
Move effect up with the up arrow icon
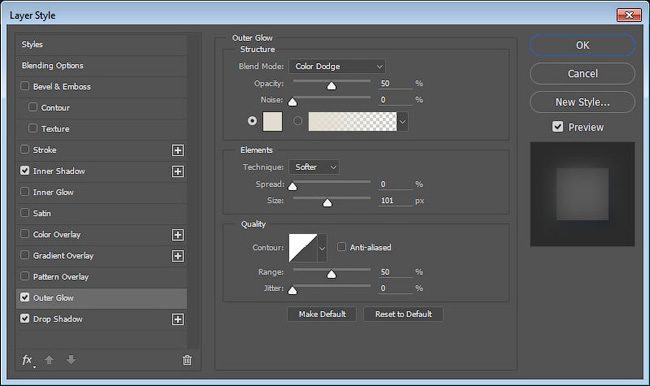coord(49,359)
